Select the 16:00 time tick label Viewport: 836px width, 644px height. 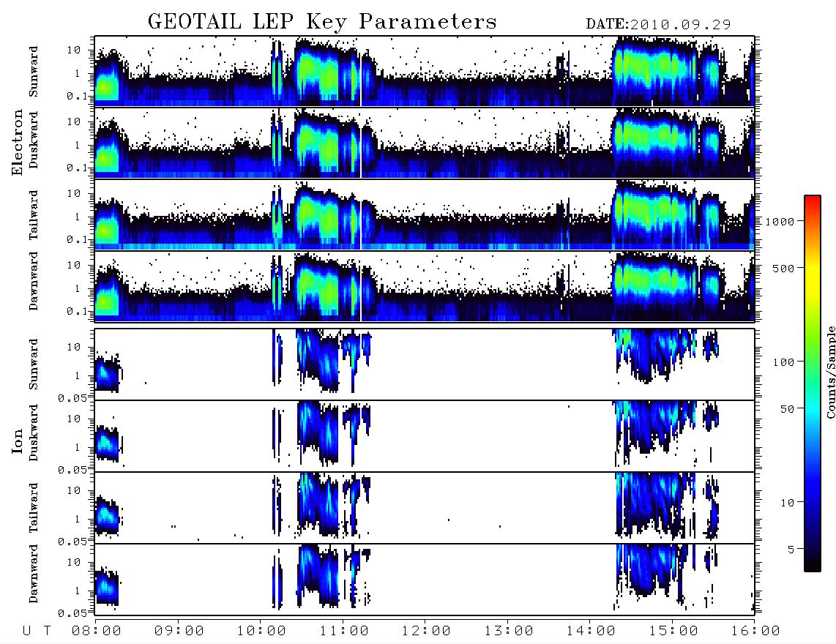click(x=755, y=632)
